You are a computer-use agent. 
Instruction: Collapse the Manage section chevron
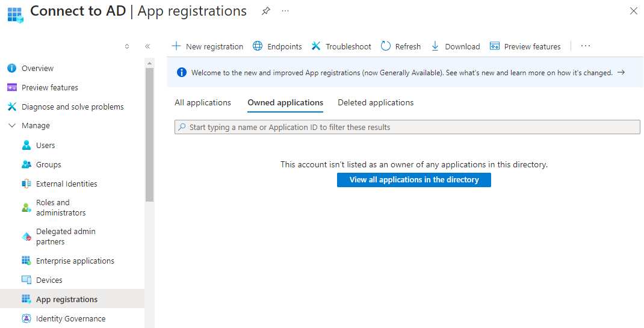pos(12,126)
